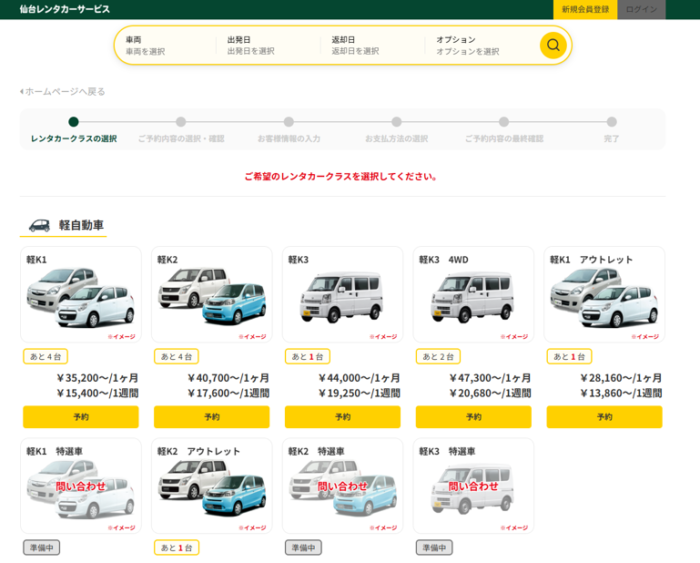The image size is (700, 563).
Task: Click the 軽自動車 car icon
Action: 39,225
